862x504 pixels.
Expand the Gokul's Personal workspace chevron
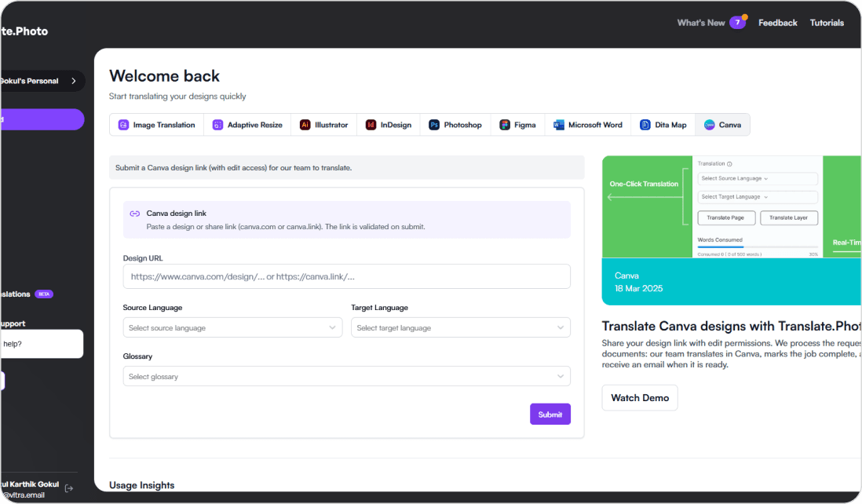pyautogui.click(x=74, y=81)
